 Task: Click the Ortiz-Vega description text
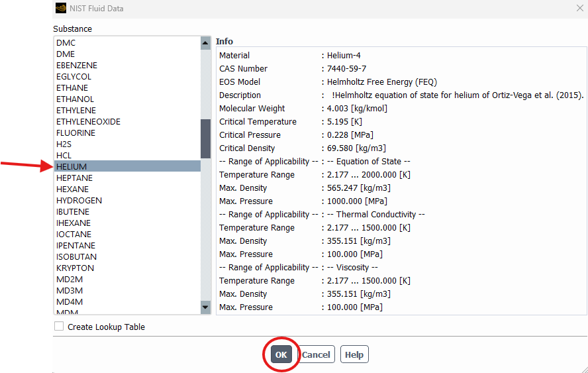pos(458,95)
